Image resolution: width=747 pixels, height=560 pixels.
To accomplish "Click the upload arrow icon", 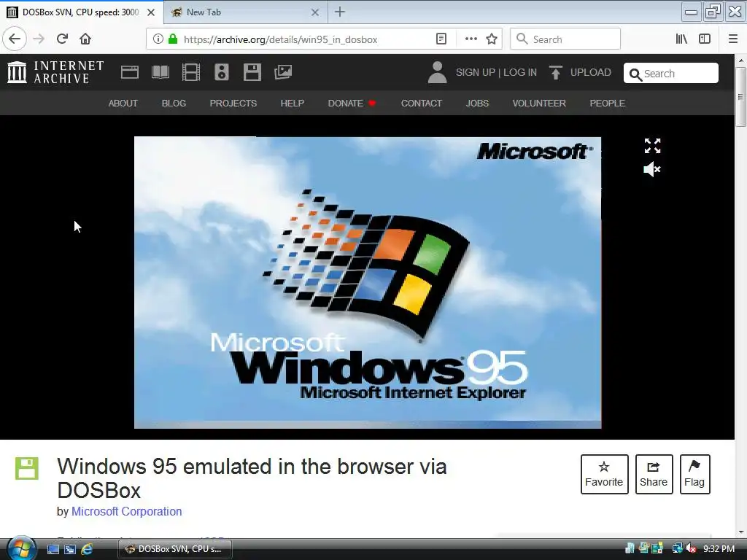I will (x=555, y=72).
